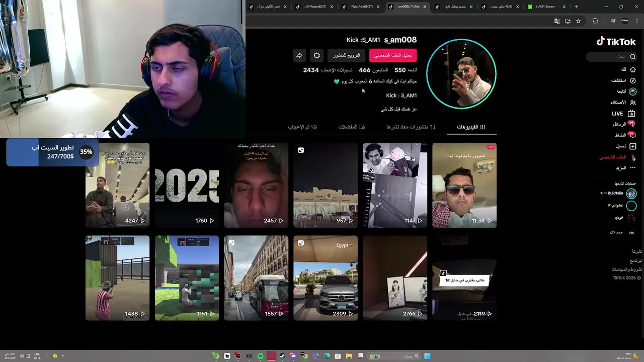The image size is (644, 362).
Task: Open profile settings gear button
Action: 317,55
